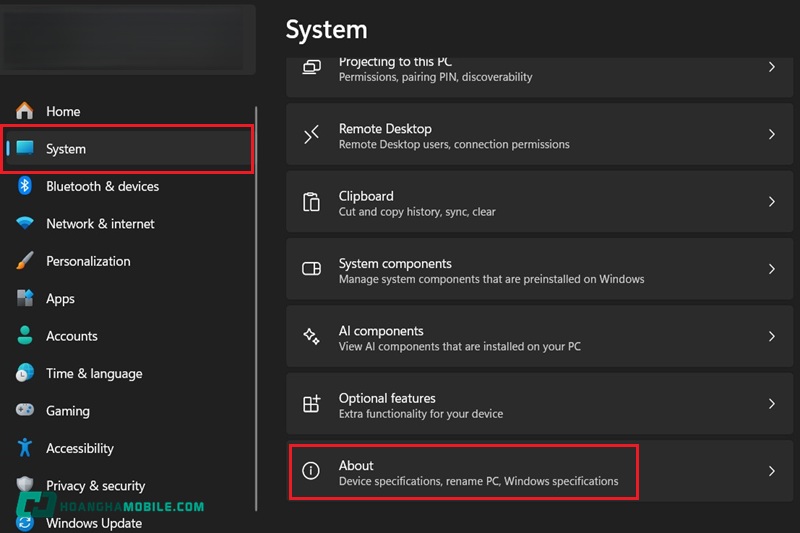Open Windows Update from the sidebar
Screen dimensions: 800x533
click(x=94, y=523)
